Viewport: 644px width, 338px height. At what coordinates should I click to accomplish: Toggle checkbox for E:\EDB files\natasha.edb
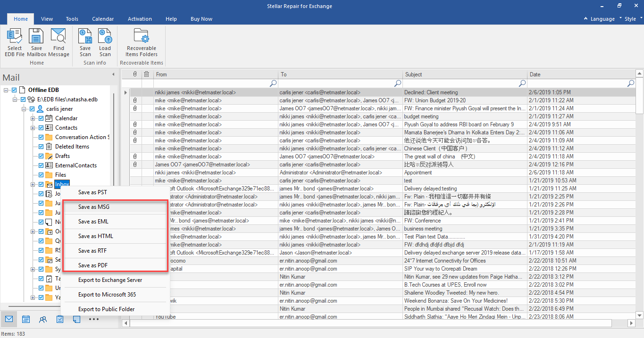[x=23, y=99]
